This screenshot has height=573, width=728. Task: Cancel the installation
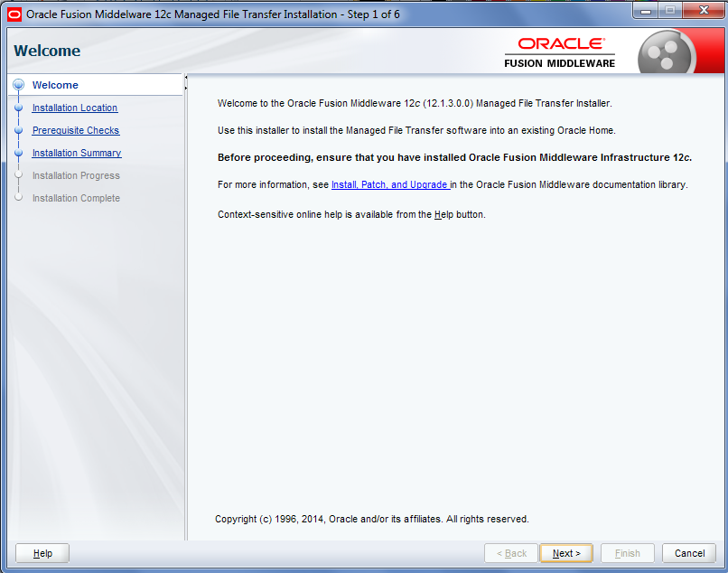(689, 553)
